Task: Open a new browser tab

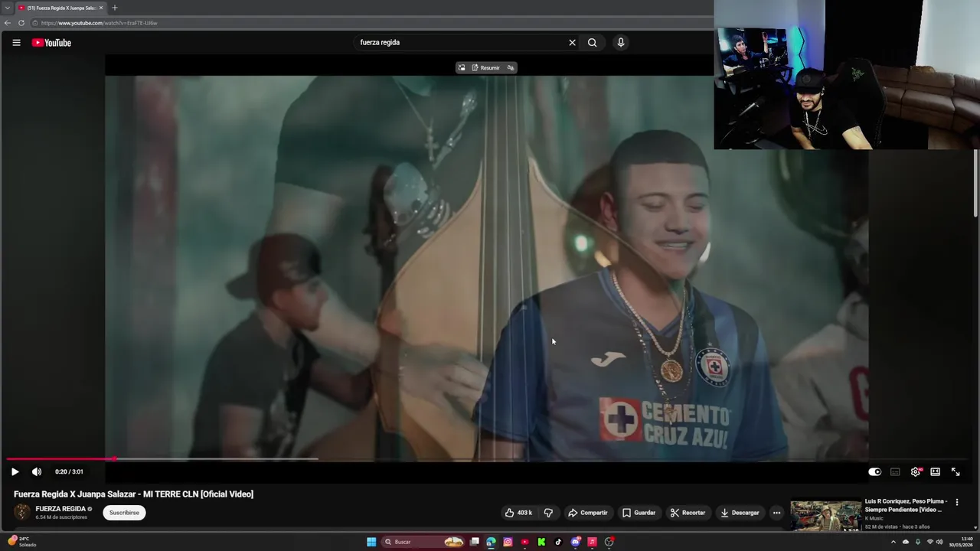Action: tap(115, 8)
